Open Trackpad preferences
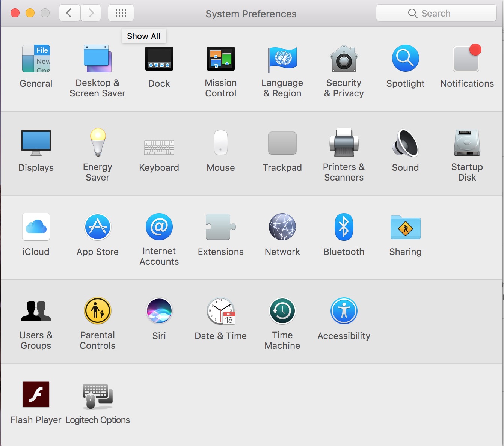The width and height of the screenshot is (504, 446). click(282, 143)
